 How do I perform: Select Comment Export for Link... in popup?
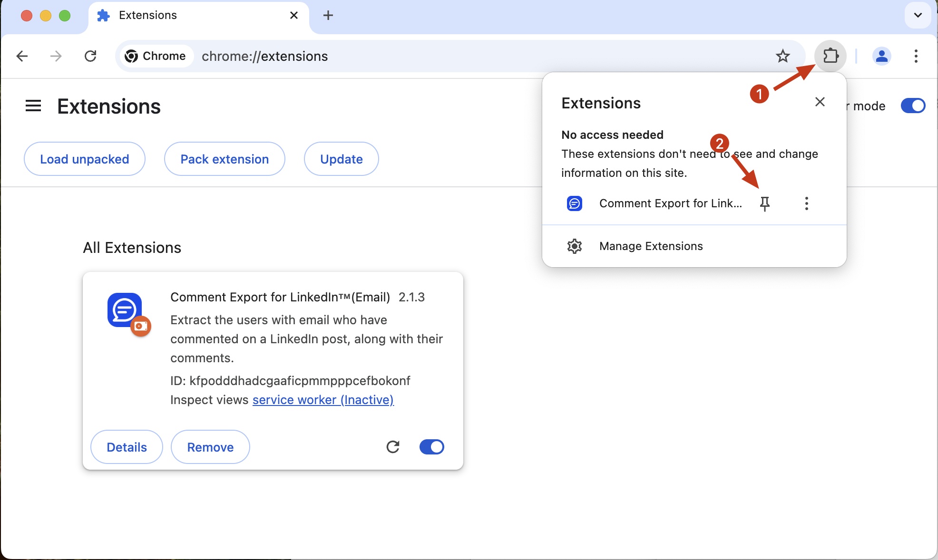pyautogui.click(x=670, y=203)
